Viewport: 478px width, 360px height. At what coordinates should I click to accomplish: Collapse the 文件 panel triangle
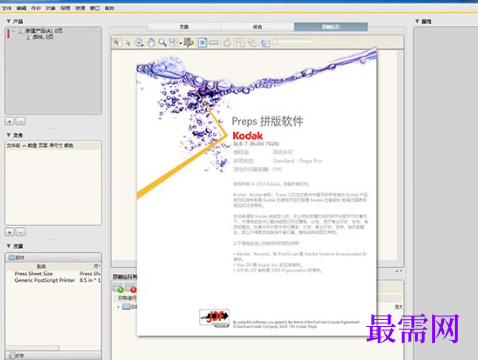(8, 135)
